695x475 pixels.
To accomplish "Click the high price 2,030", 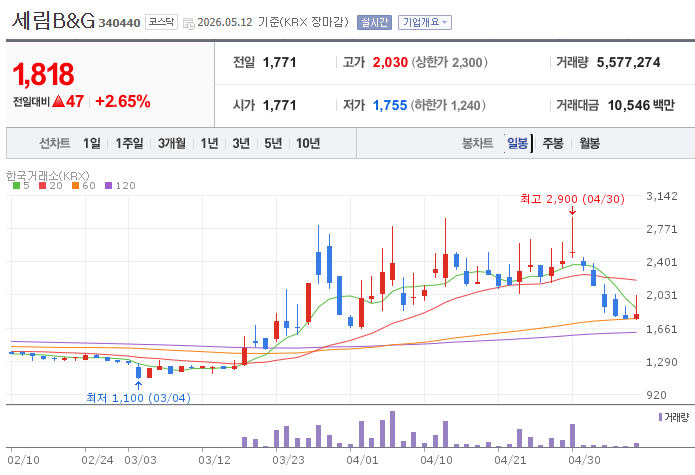I will pyautogui.click(x=390, y=62).
